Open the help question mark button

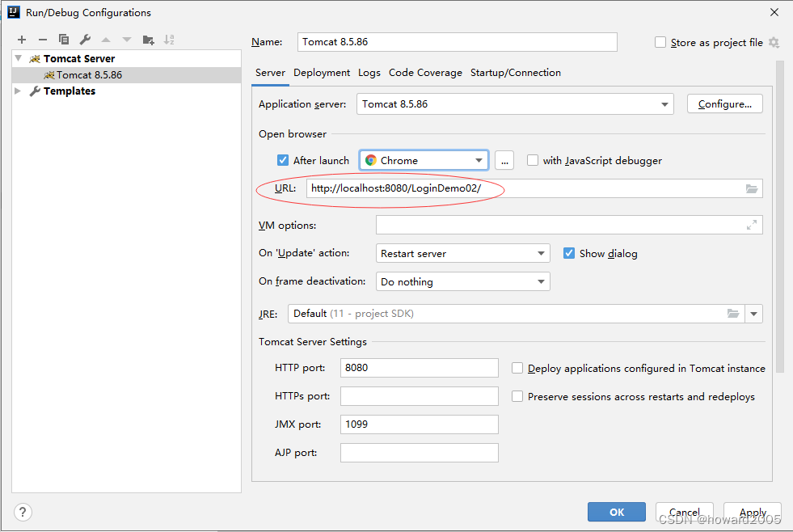[x=23, y=513]
